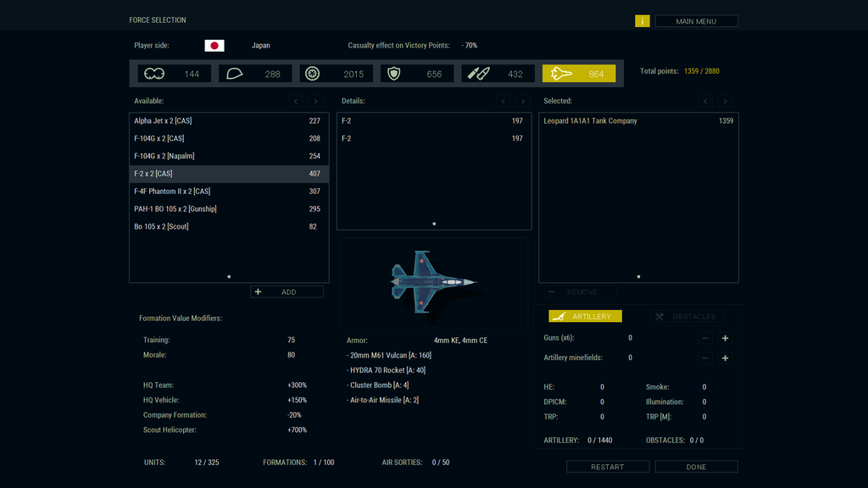This screenshot has height=488, width=868.
Task: Click the DONE button
Action: [x=697, y=467]
